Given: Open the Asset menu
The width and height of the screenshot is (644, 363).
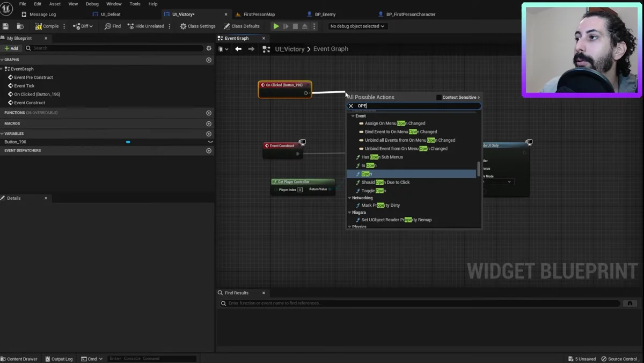Looking at the screenshot, I should pyautogui.click(x=55, y=4).
